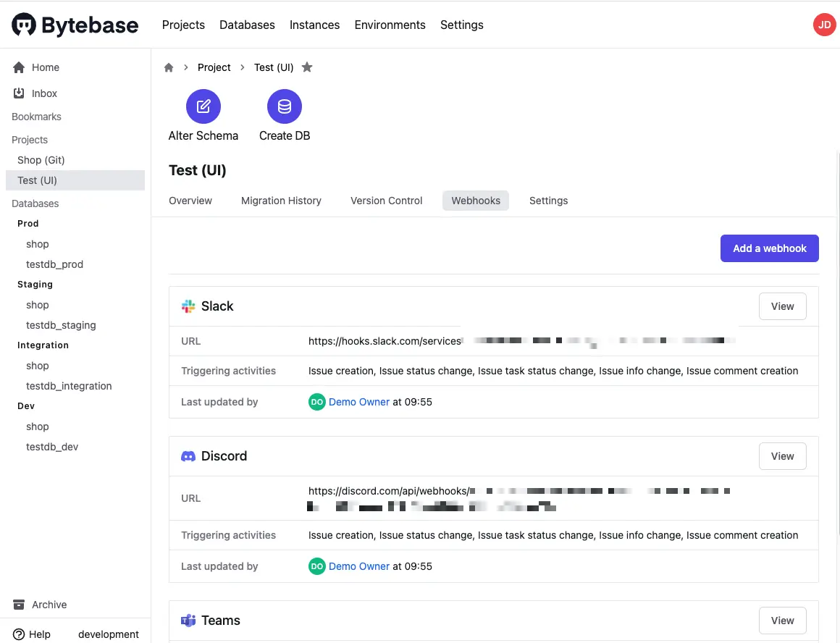The width and height of the screenshot is (840, 643).
Task: Toggle the bookmark star for Test (UI)
Action: (307, 67)
